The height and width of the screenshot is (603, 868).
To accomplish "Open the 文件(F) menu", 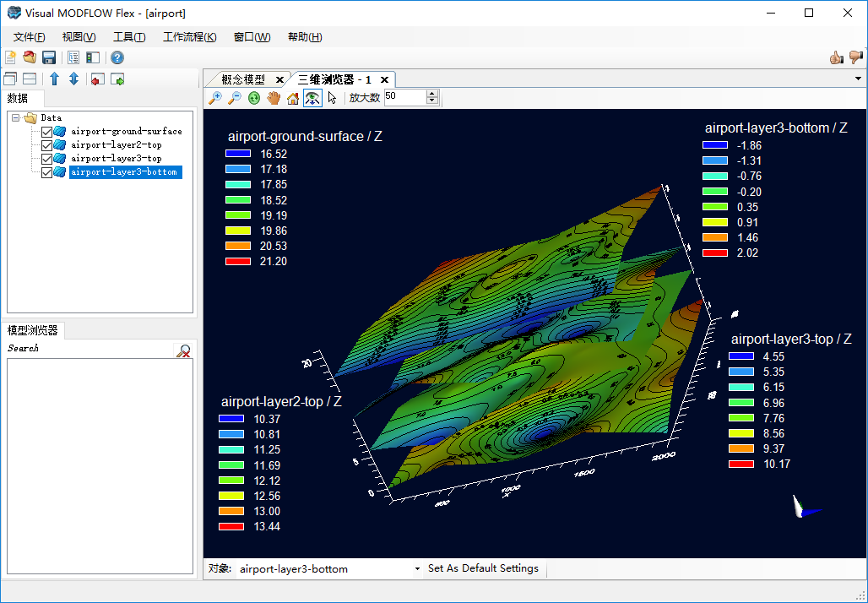I will pyautogui.click(x=29, y=37).
